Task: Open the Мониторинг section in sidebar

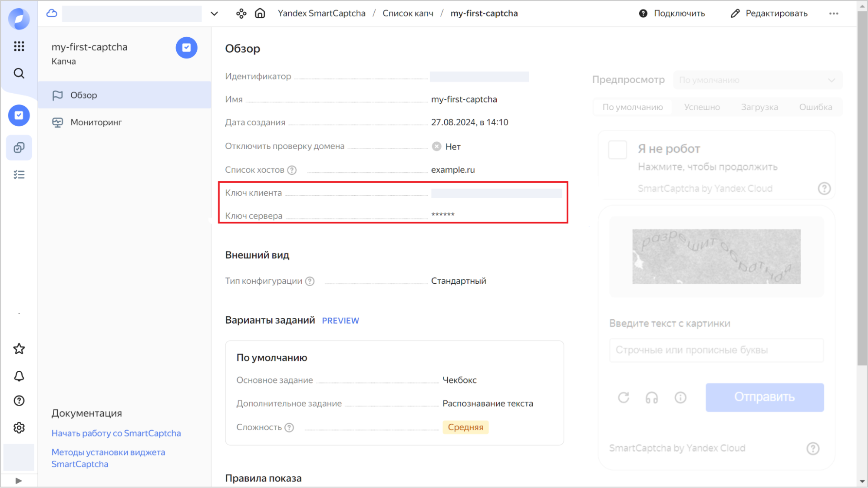Action: pos(96,122)
